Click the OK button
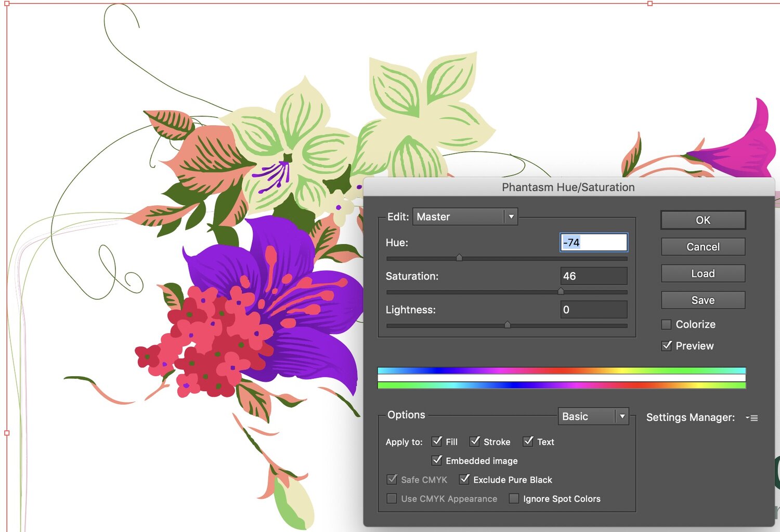The image size is (780, 532). coord(703,220)
